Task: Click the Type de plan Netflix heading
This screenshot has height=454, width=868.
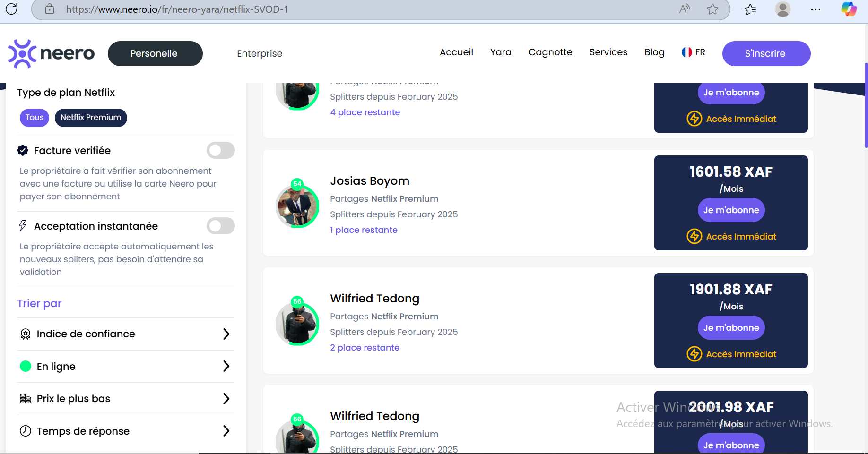Action: click(66, 93)
